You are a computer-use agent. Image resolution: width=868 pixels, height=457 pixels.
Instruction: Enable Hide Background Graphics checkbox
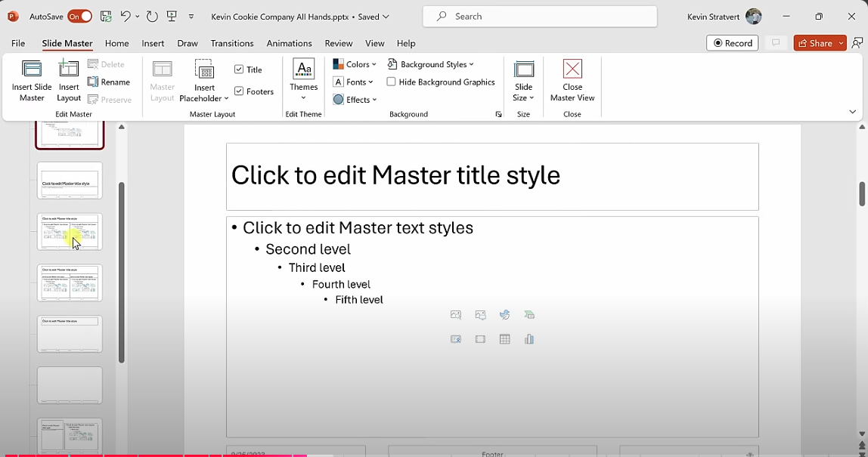coord(391,82)
